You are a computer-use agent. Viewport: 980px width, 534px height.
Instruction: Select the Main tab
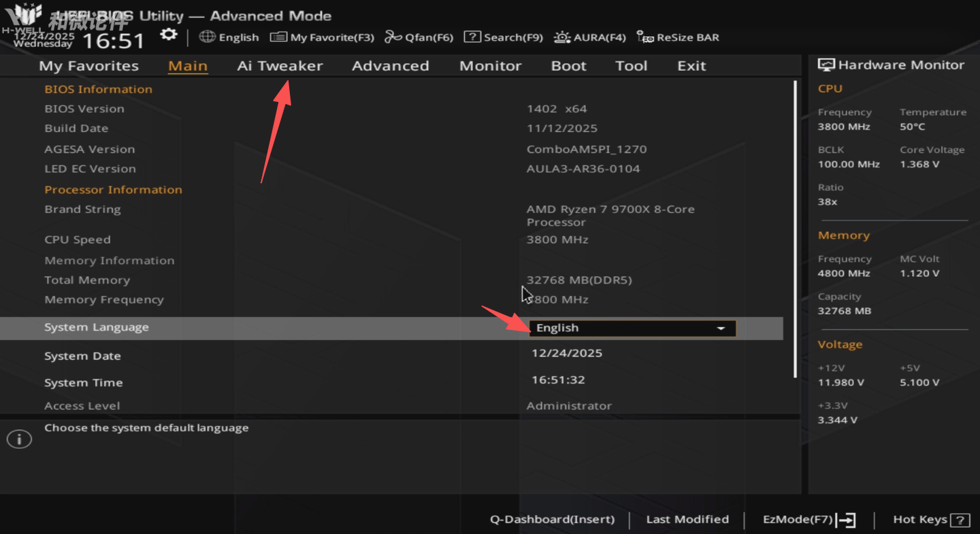188,66
